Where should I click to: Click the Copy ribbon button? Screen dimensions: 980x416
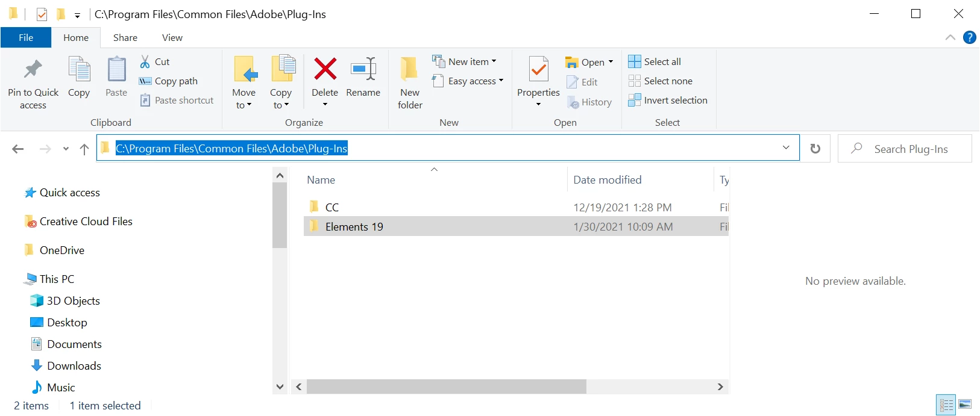tap(79, 76)
